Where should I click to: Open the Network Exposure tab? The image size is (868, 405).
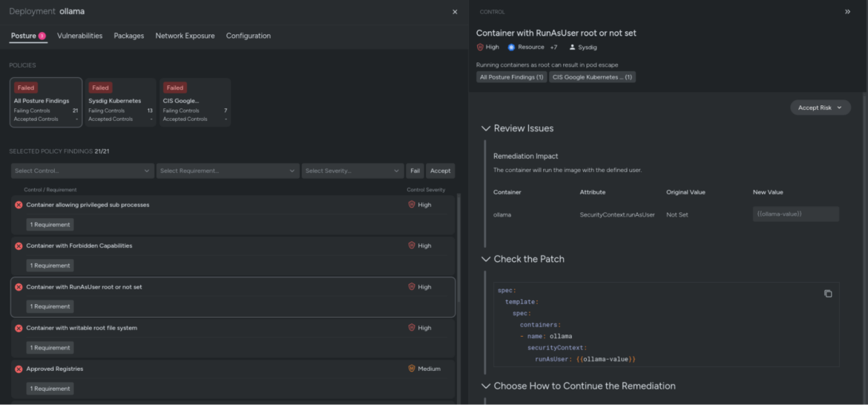point(185,36)
